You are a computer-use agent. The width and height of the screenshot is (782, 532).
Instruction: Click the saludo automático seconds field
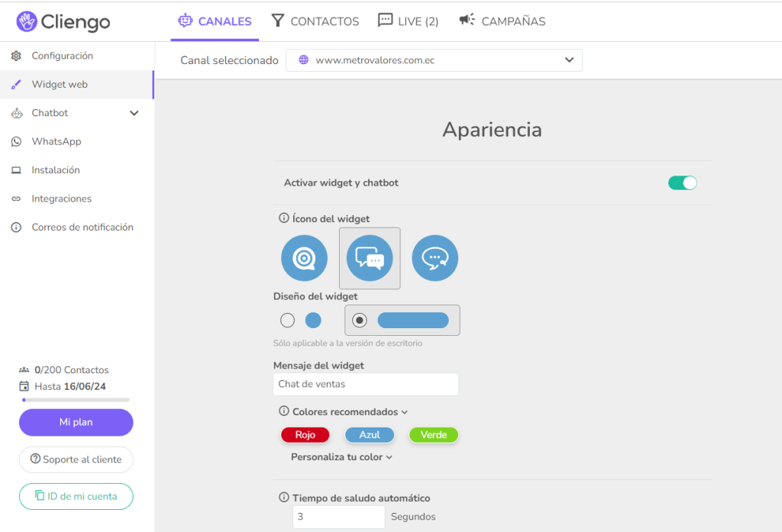tap(338, 517)
